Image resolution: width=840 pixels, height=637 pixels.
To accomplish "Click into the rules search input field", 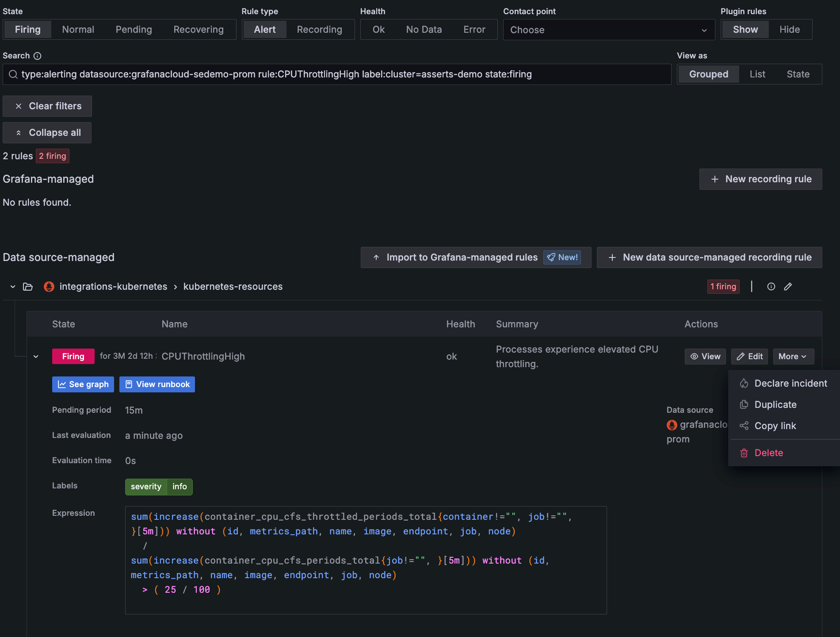I will pos(336,74).
